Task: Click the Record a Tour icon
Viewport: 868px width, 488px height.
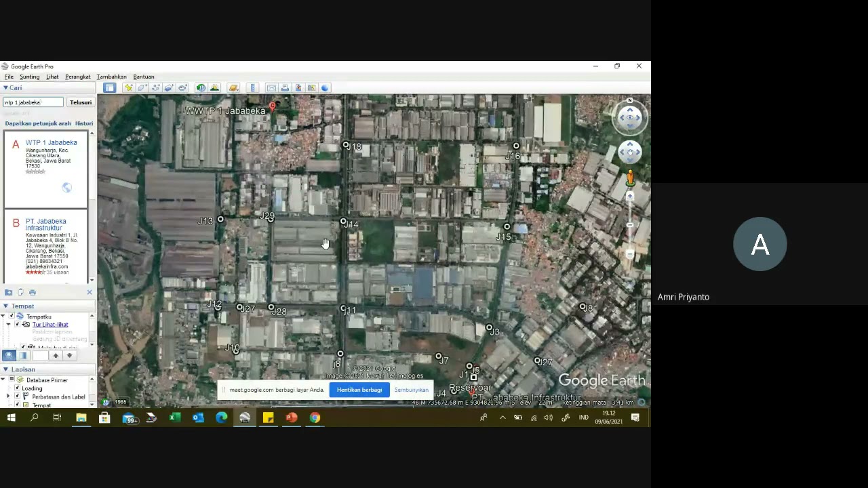Action: pos(182,87)
